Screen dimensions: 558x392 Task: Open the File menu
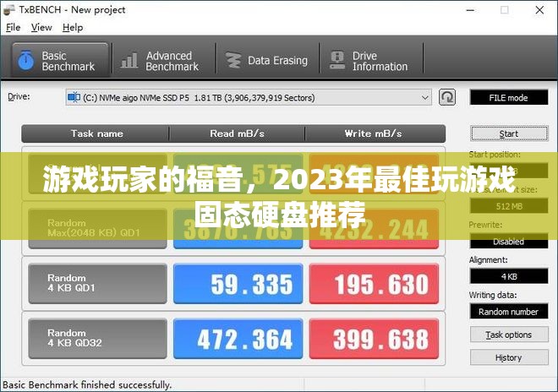[14, 27]
